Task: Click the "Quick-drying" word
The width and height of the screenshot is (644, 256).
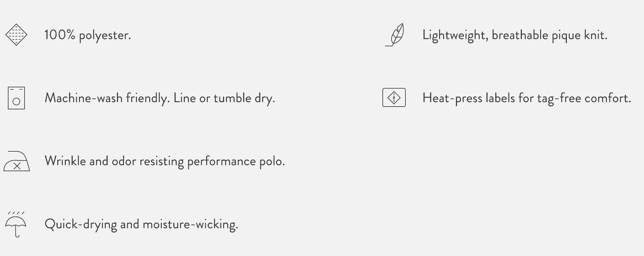Action: coord(81,224)
